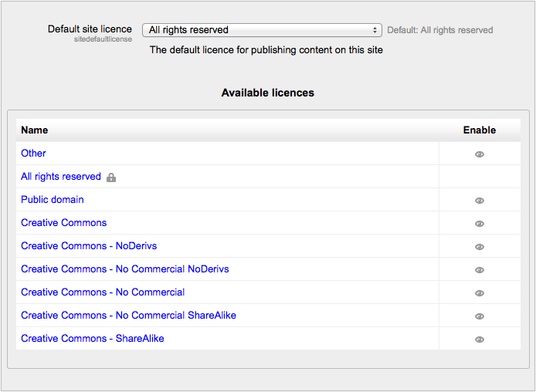Open the plain Creative Commons link

point(64,223)
